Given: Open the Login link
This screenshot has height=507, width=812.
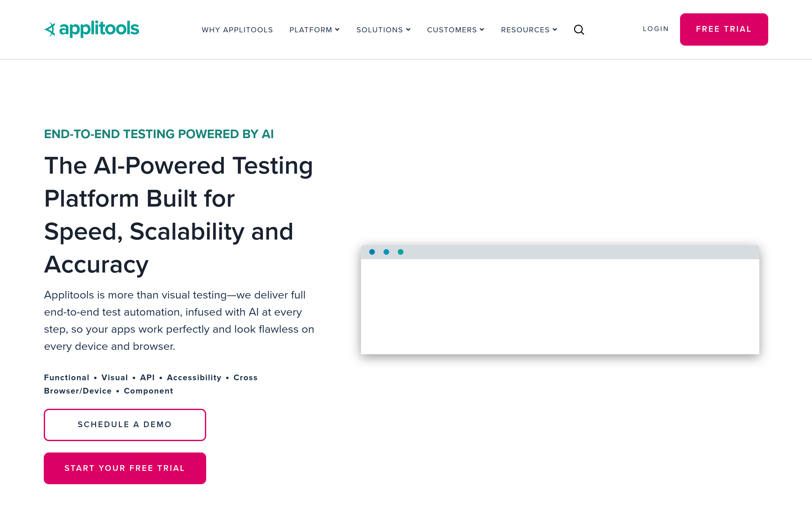Looking at the screenshot, I should point(655,29).
